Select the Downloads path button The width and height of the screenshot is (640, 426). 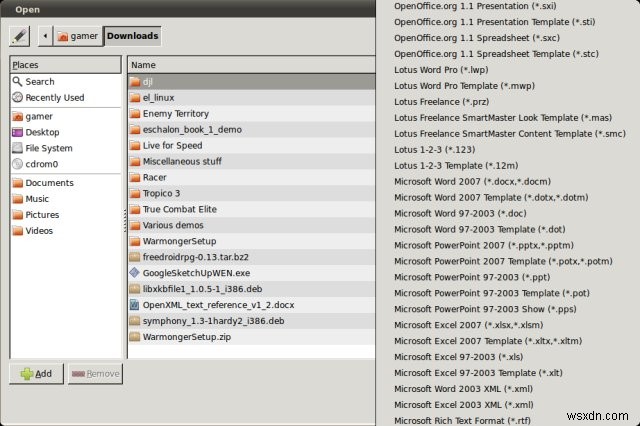click(x=132, y=36)
